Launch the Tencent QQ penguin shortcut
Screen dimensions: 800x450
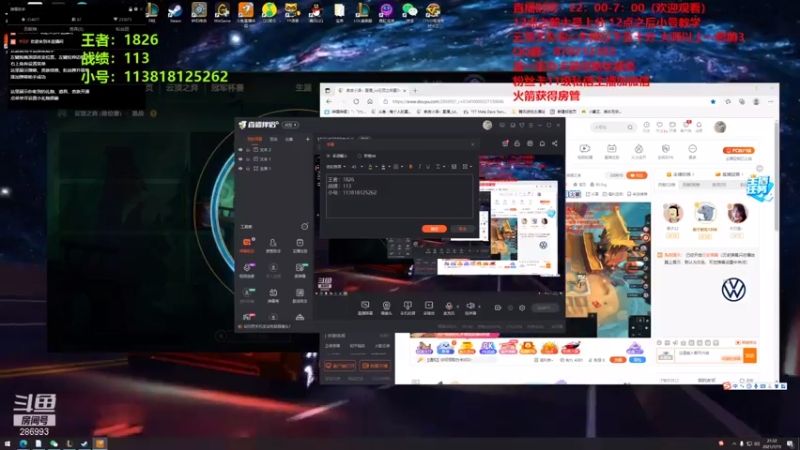316,10
